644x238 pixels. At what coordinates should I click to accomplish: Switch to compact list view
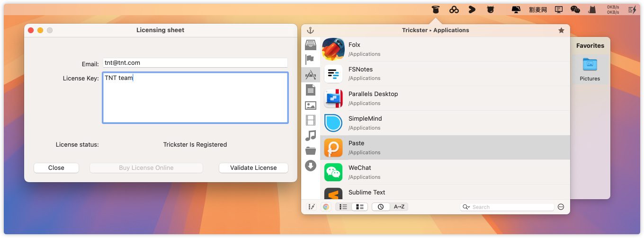(x=343, y=207)
